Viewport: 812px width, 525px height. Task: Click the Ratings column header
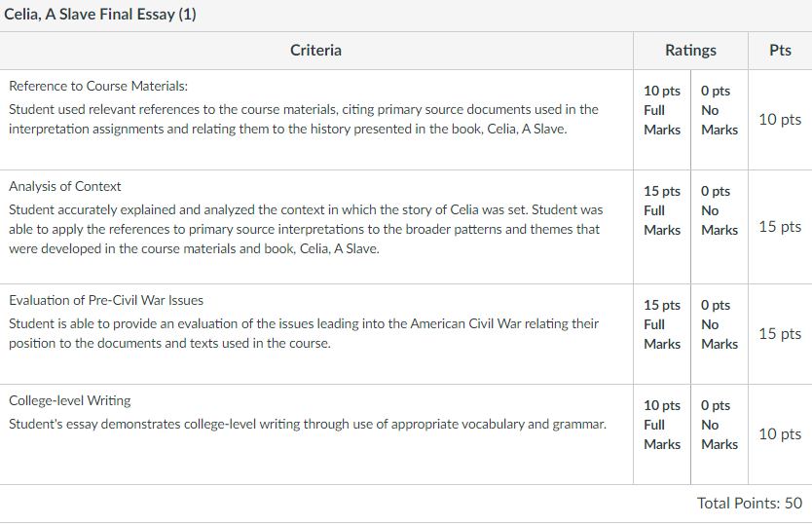[691, 51]
